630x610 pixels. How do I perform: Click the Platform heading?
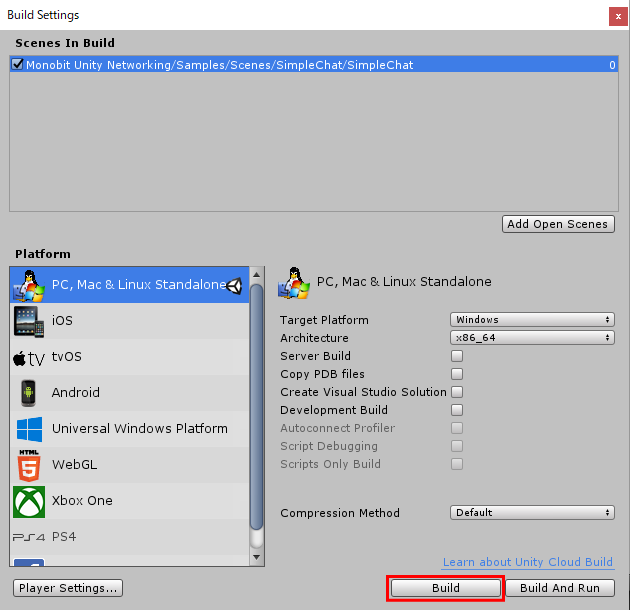tap(43, 254)
